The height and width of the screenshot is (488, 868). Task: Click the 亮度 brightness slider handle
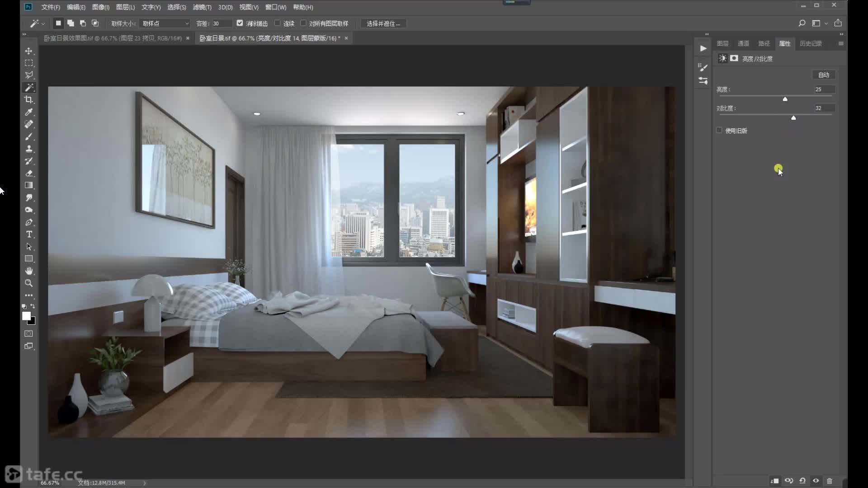click(x=785, y=99)
